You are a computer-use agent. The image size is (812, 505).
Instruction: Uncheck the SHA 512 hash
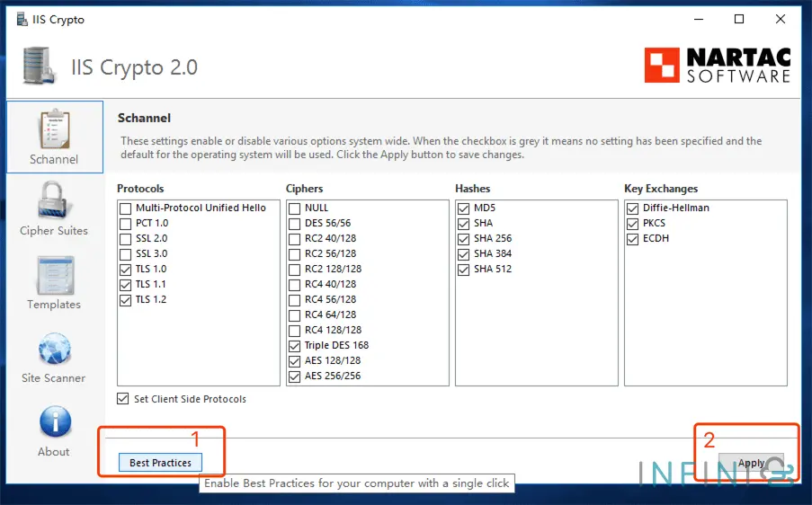(x=463, y=270)
